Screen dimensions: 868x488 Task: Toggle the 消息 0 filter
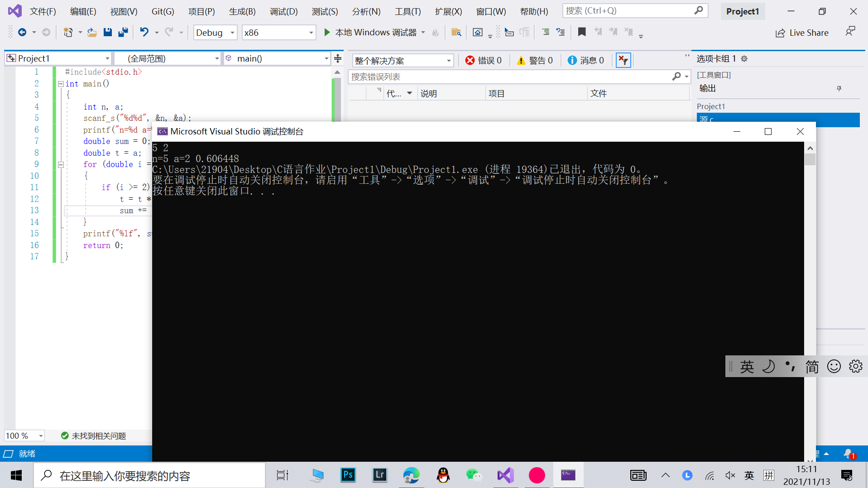tap(586, 60)
